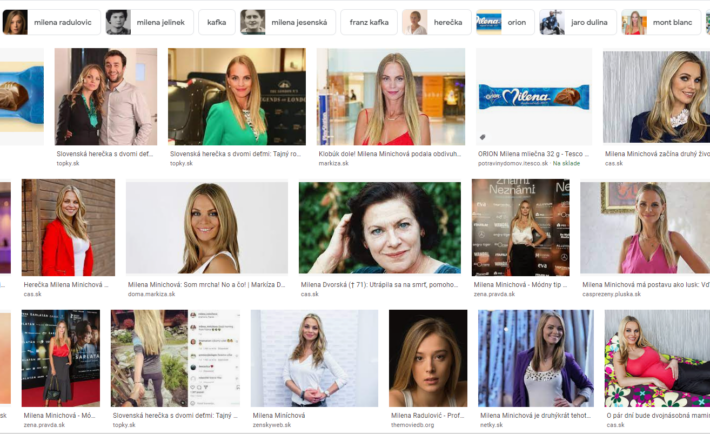Open 'Milena Minichová: Som mrcha!' caption link
Viewport: 710px width, 434px height.
(206, 285)
